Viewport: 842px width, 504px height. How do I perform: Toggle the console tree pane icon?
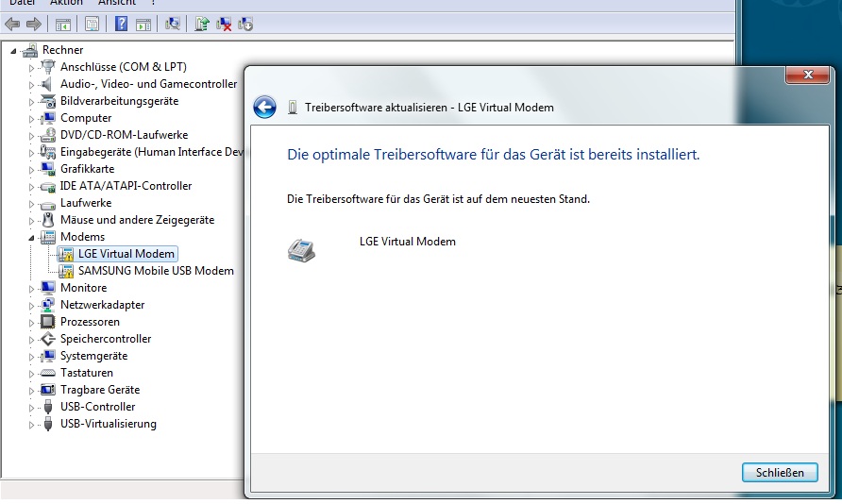click(x=63, y=25)
